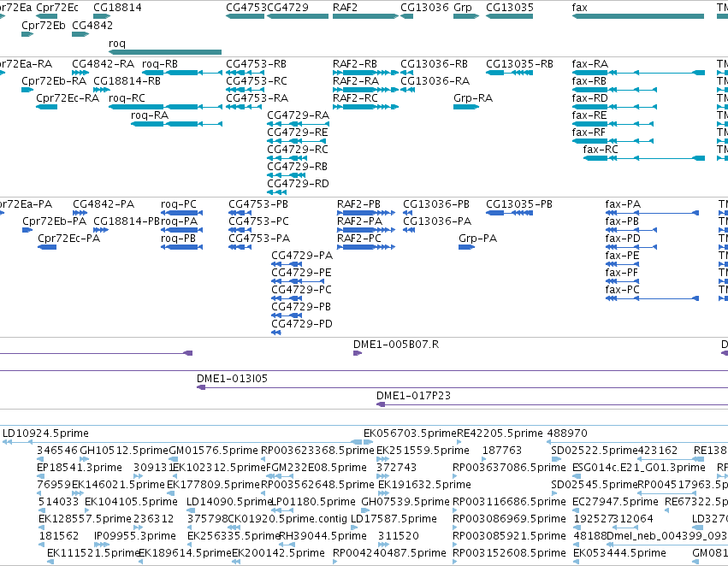Select the fax gene bar

tap(638, 16)
